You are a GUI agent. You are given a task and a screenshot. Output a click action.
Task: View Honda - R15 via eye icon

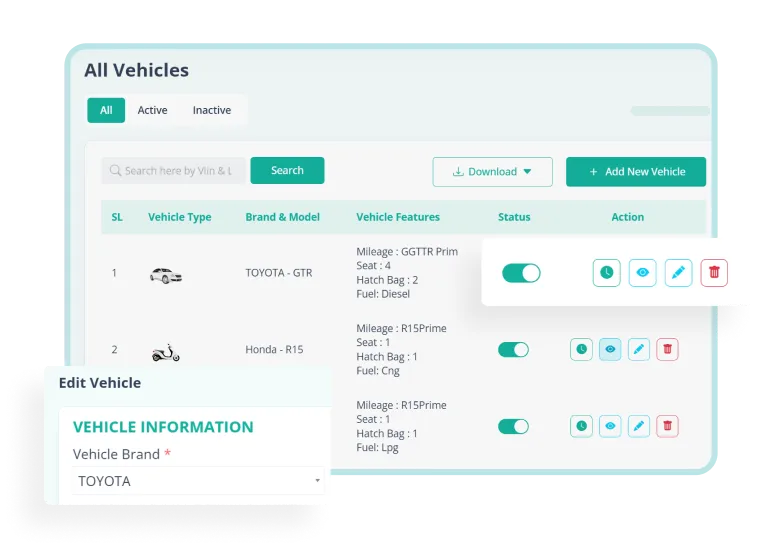point(610,349)
